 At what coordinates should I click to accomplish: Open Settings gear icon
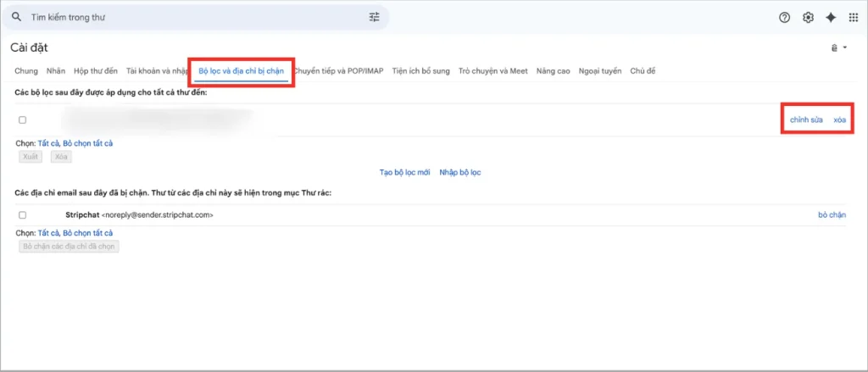[808, 18]
